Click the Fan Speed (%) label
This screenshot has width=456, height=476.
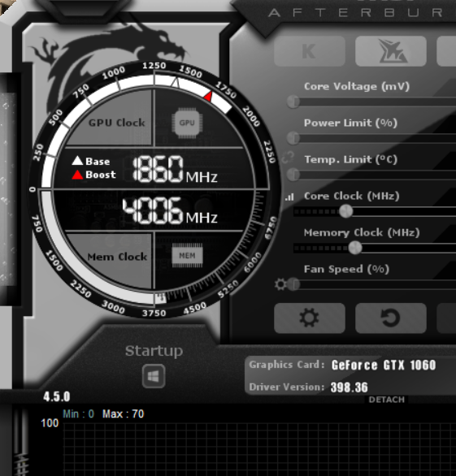point(346,269)
